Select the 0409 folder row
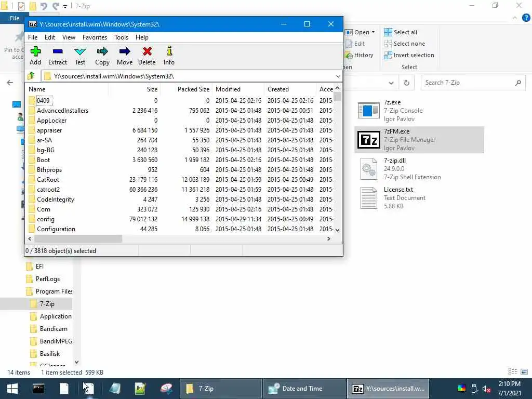The image size is (532, 399). [180, 100]
